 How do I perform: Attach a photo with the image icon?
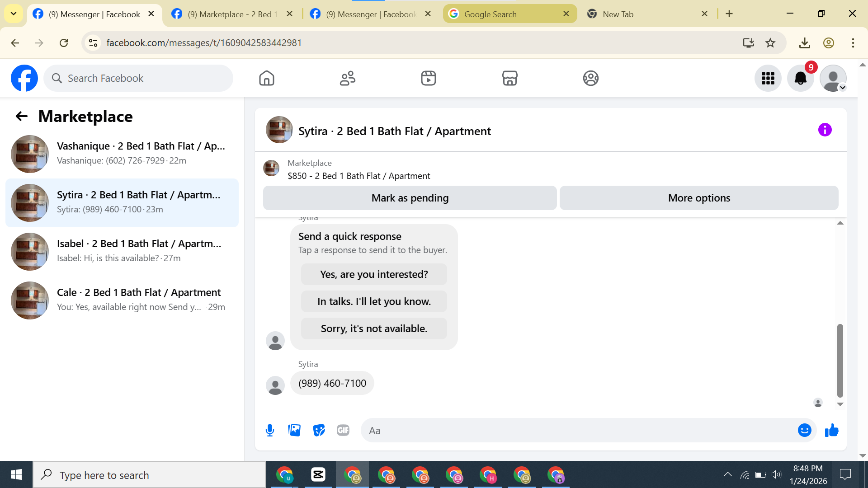coord(294,430)
